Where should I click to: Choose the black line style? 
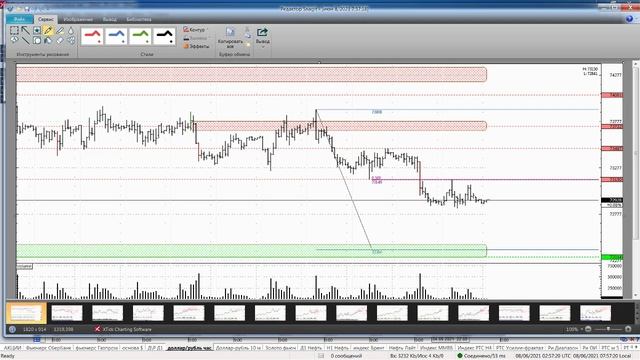pos(164,36)
